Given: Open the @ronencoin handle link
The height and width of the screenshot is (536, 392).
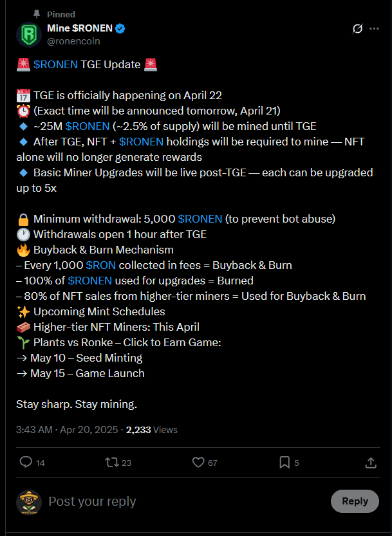Looking at the screenshot, I should [73, 41].
